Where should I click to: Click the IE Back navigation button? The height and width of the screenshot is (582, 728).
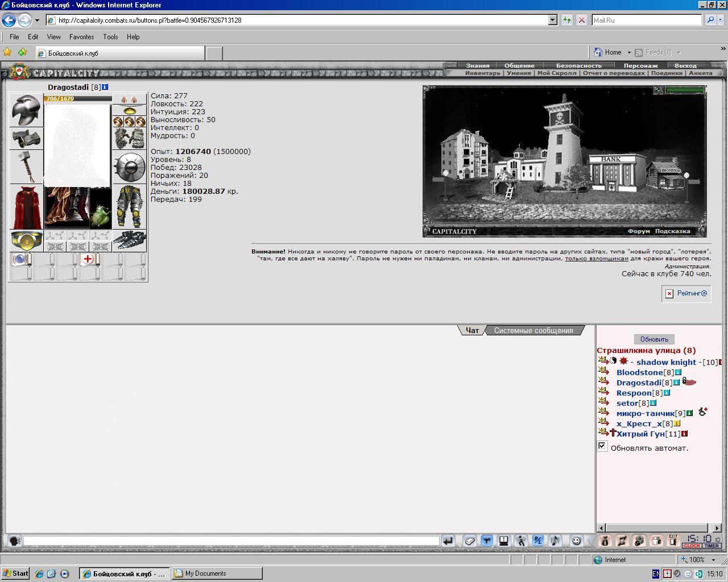coord(9,20)
